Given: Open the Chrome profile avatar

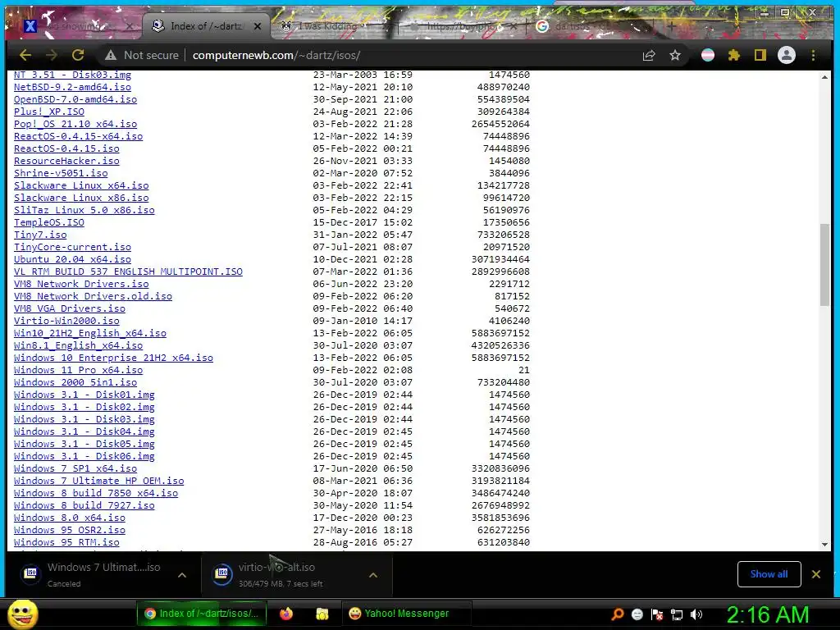Looking at the screenshot, I should point(787,55).
